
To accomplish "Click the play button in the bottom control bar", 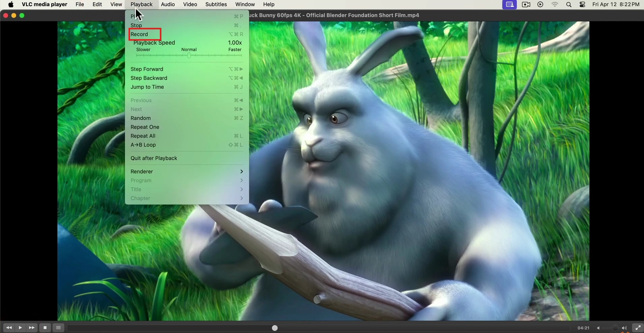I will click(x=20, y=328).
